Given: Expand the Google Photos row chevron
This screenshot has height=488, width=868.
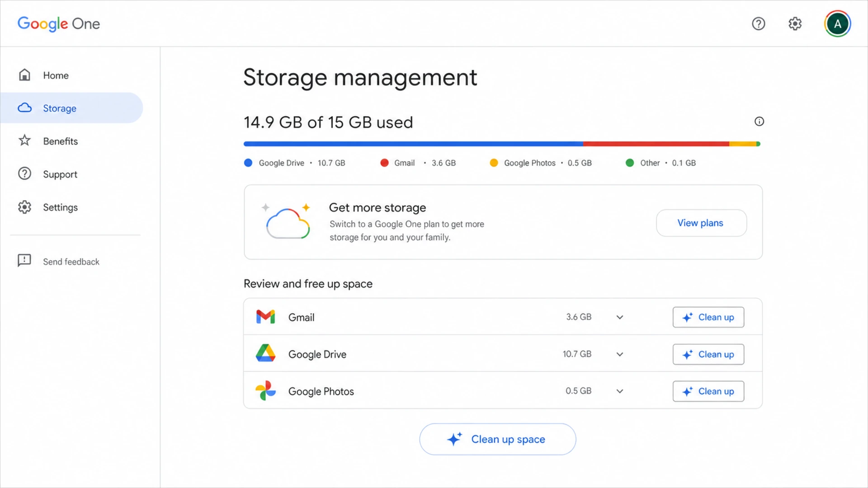Looking at the screenshot, I should 620,391.
